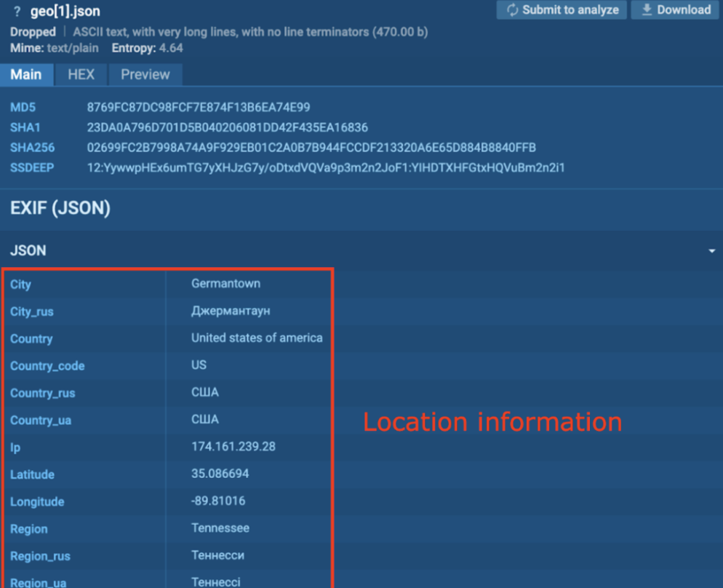Image resolution: width=723 pixels, height=588 pixels.
Task: Switch to the HEX tab
Action: point(81,75)
